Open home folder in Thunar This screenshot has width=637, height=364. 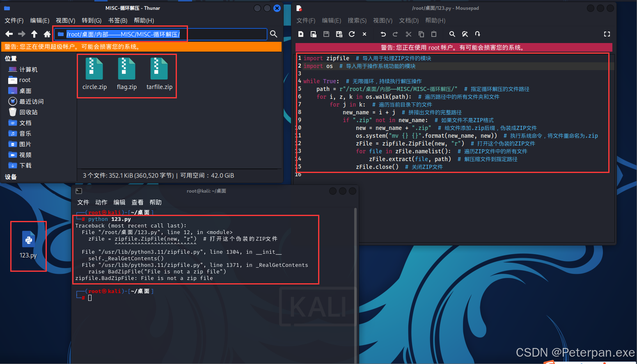tap(47, 34)
